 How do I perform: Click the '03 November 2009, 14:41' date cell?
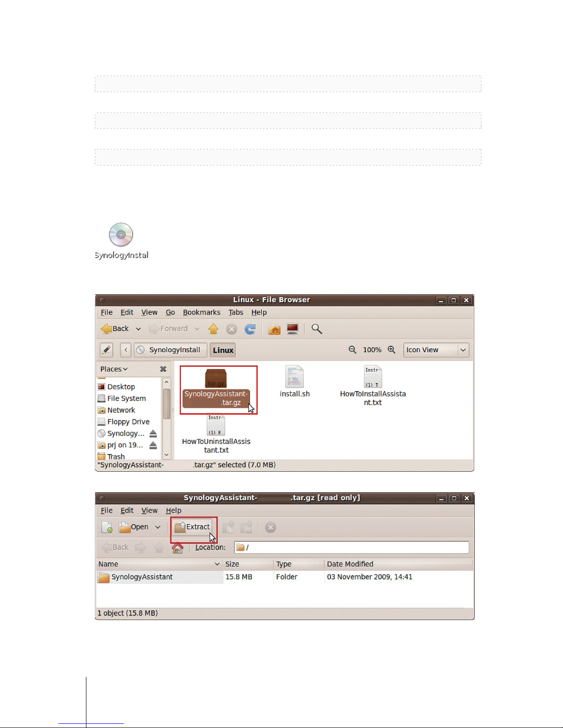click(370, 577)
